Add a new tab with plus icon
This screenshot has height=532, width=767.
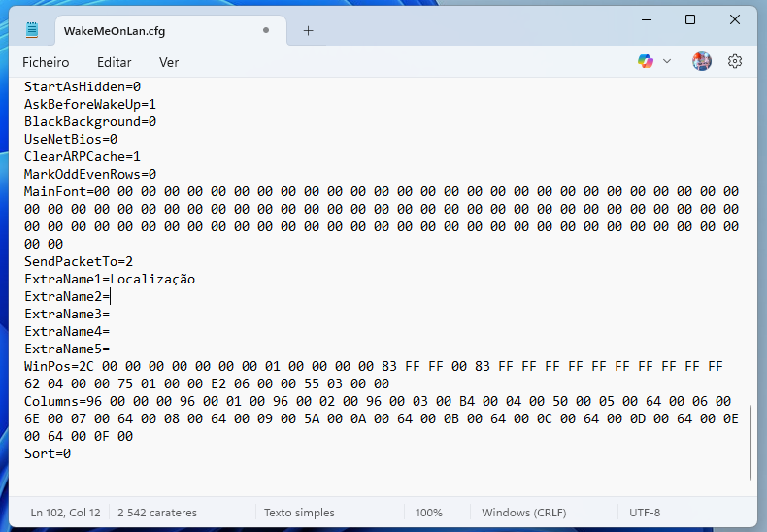(309, 30)
